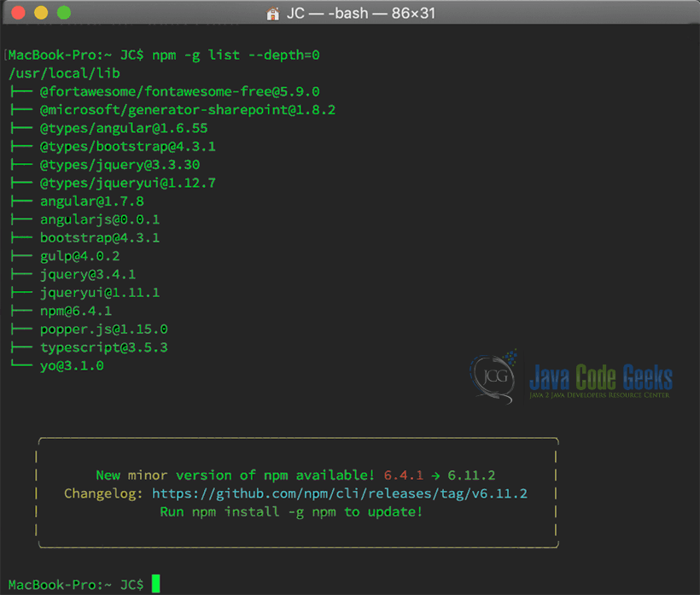
Task: Click '@microsoft/generator-sharepoint@1.8.2' line
Action: pos(188,110)
